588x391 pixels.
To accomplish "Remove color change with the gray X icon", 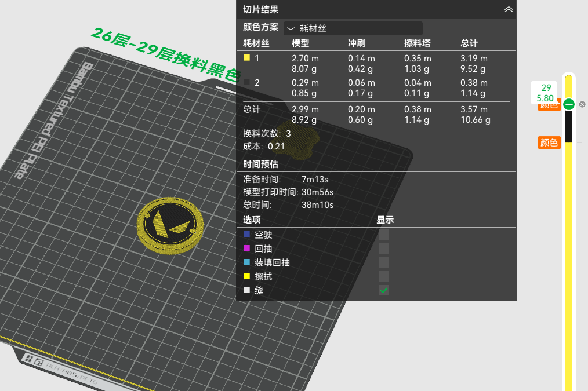I will pyautogui.click(x=582, y=104).
